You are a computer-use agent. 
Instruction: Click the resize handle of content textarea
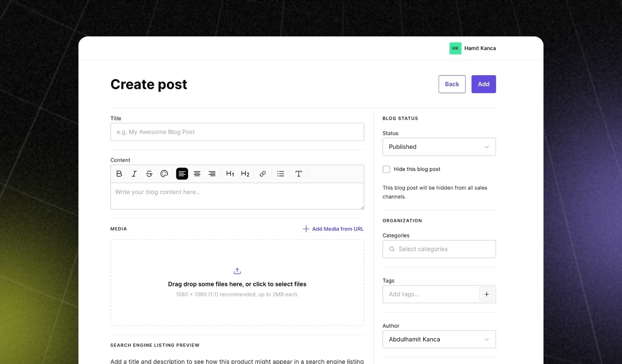point(362,207)
